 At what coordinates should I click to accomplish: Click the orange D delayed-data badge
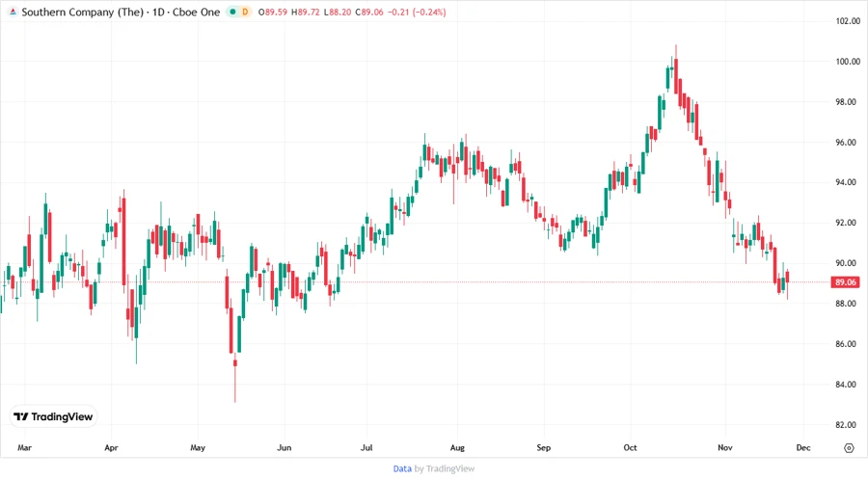[x=245, y=12]
